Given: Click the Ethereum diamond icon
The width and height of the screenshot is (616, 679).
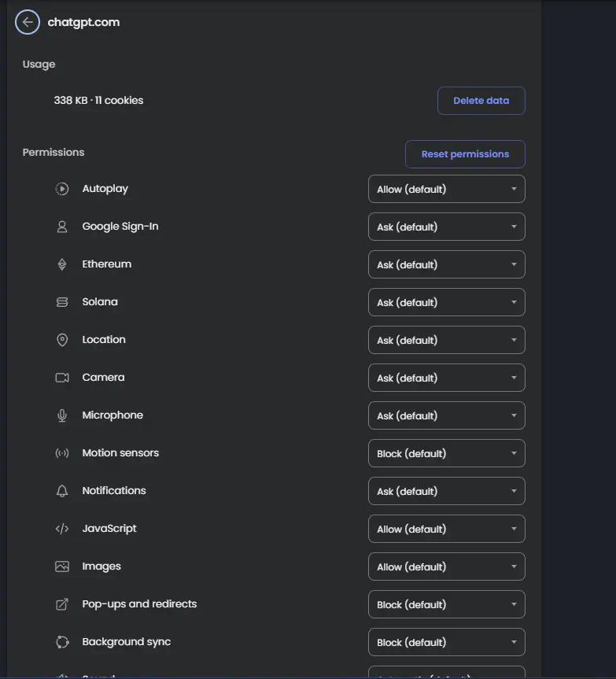Looking at the screenshot, I should click(62, 264).
